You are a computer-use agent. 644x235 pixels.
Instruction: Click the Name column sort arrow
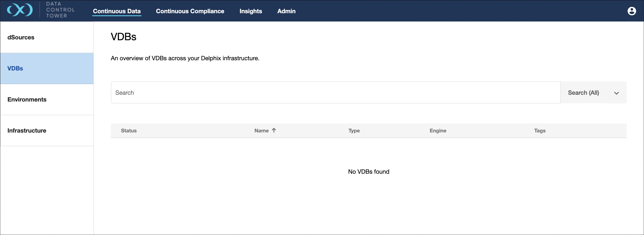(x=274, y=130)
